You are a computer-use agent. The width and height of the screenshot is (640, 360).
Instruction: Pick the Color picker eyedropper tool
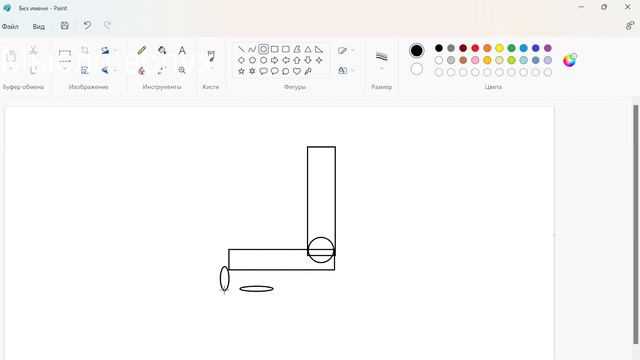click(162, 70)
